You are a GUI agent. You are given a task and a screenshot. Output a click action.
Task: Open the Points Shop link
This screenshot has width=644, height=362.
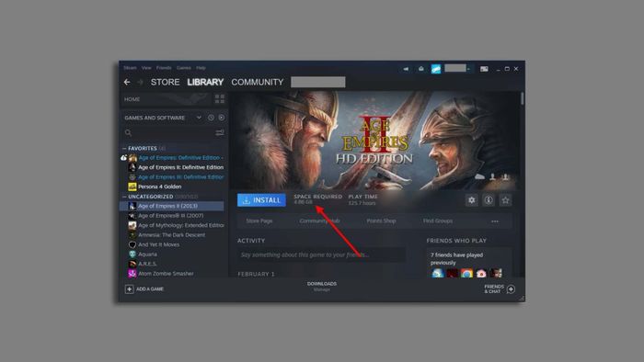pos(381,221)
